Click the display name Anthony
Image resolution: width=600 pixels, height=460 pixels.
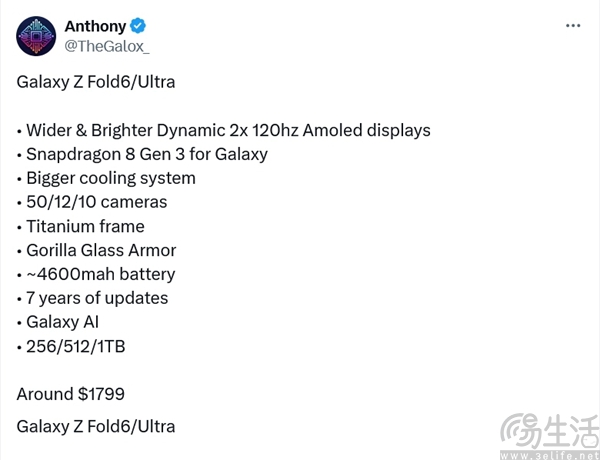96,26
